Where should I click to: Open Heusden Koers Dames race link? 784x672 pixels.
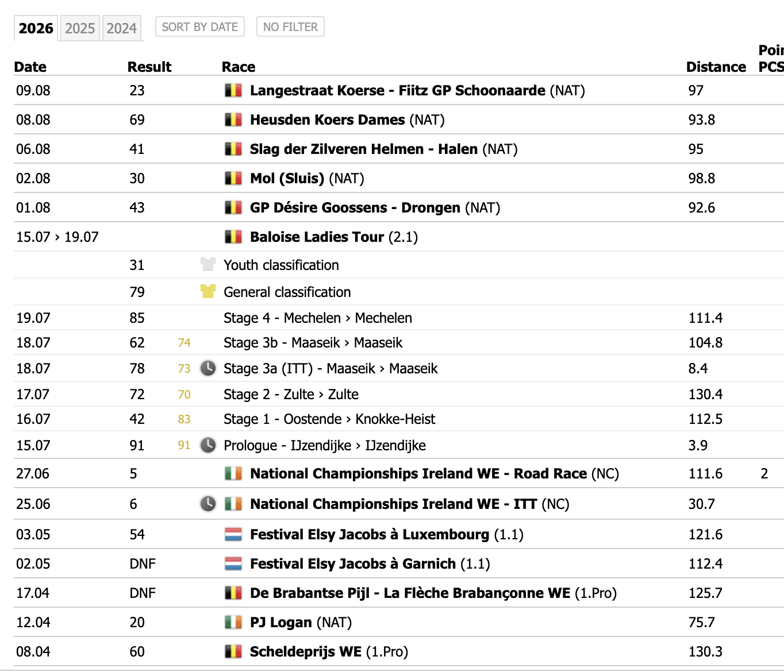click(x=328, y=120)
